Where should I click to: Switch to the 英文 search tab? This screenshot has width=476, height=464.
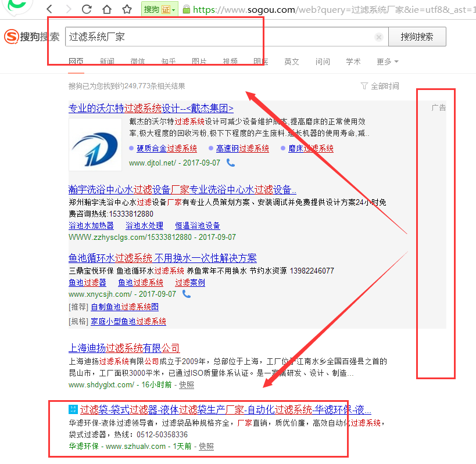click(x=292, y=62)
